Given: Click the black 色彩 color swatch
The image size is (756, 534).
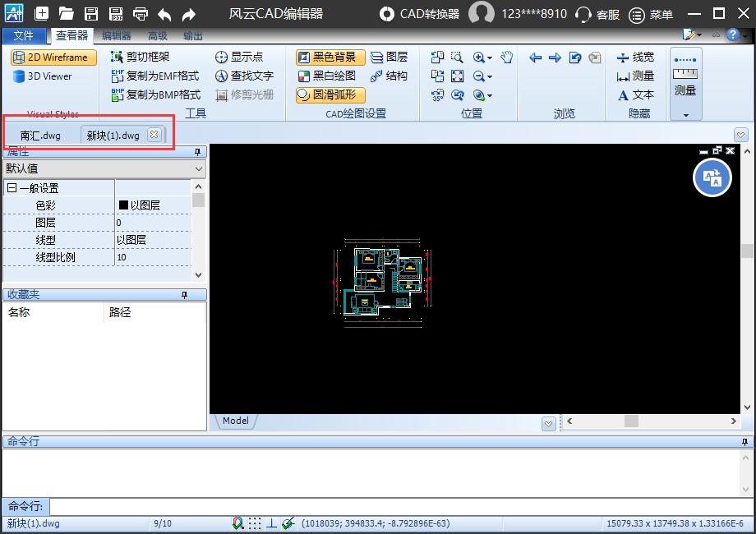Looking at the screenshot, I should pyautogui.click(x=123, y=205).
